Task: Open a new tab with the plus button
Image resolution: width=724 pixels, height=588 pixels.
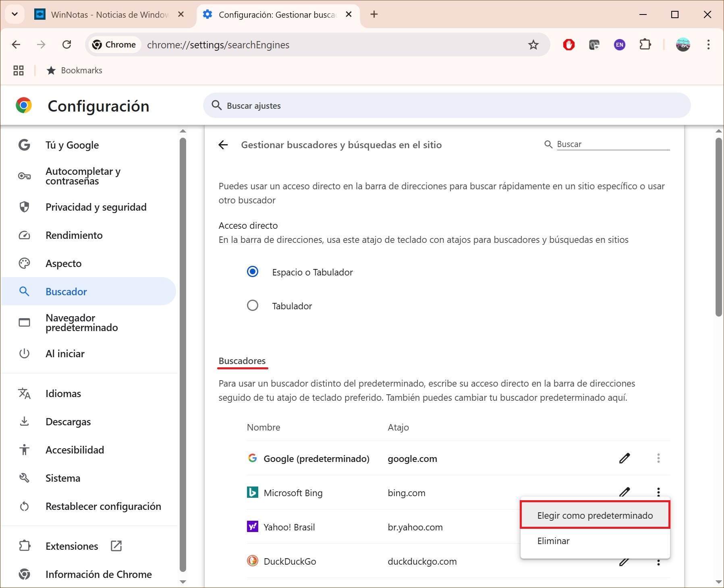Action: [x=374, y=14]
